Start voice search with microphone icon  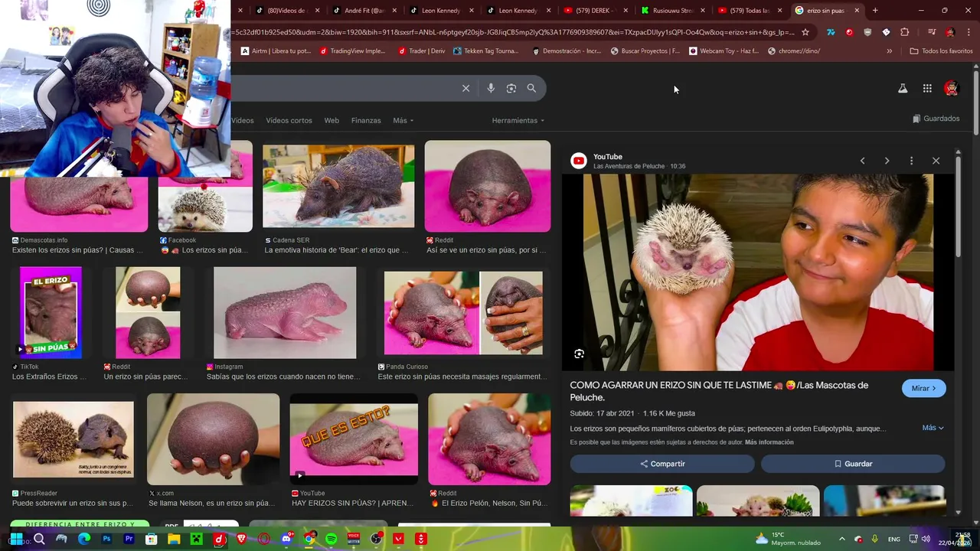[491, 88]
